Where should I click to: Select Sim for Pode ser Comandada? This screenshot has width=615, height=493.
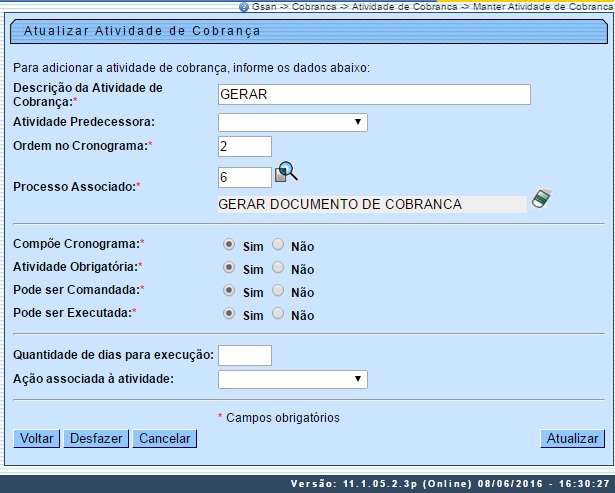[x=230, y=290]
